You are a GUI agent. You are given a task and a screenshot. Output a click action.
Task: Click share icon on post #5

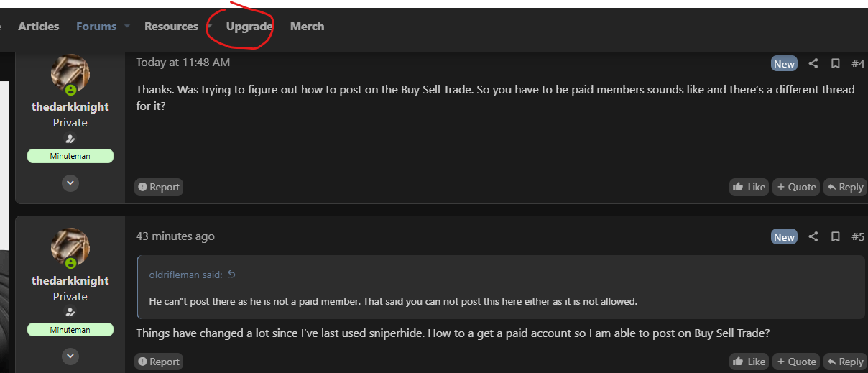pos(813,236)
